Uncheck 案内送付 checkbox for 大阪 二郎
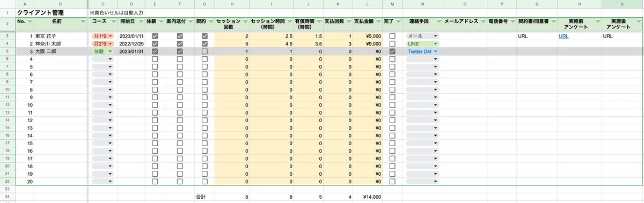644x203 pixels. 180,51
